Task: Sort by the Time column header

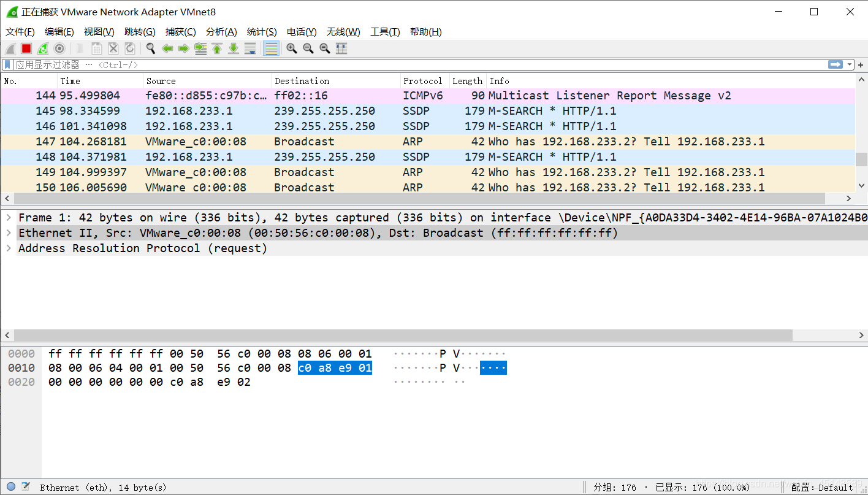Action: point(101,81)
